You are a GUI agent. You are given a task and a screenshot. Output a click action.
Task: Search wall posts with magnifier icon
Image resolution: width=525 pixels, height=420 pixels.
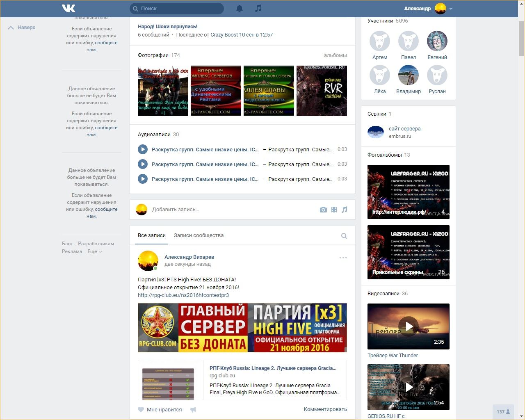click(344, 236)
